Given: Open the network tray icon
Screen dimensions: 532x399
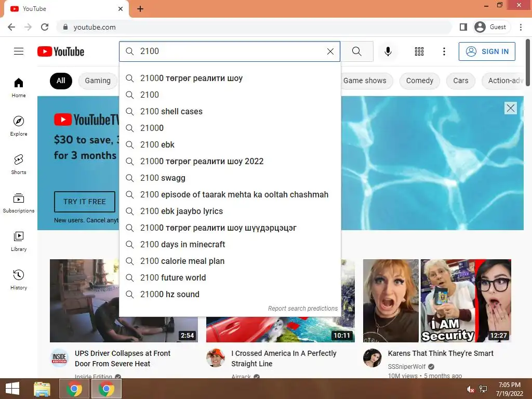Looking at the screenshot, I should point(483,389).
